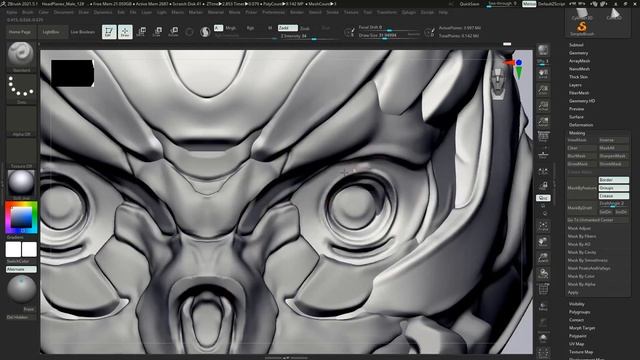Click the Scroll document icon
Viewport: 640px width, 360px height.
[x=543, y=74]
